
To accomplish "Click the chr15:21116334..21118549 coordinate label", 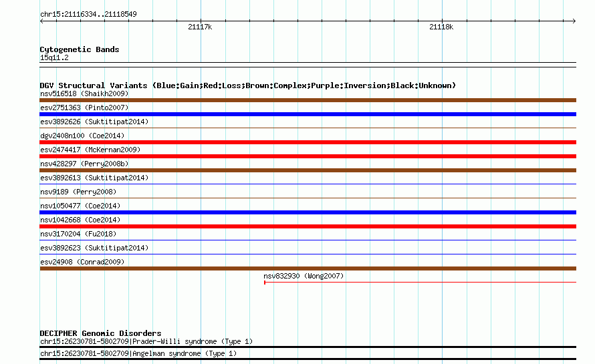I will (x=88, y=14).
